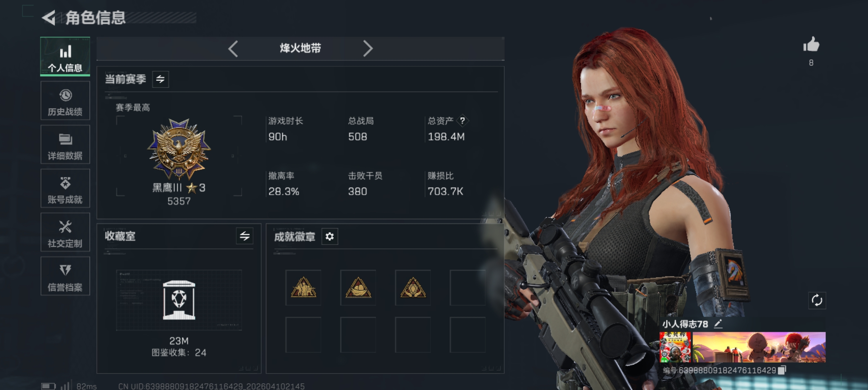View the black eagle rank badge
The image size is (868, 390).
tap(179, 149)
